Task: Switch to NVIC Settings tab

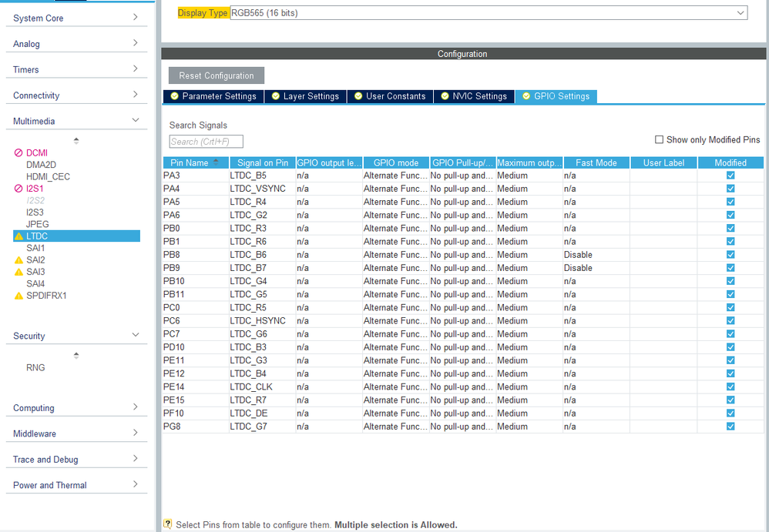Action: (474, 96)
